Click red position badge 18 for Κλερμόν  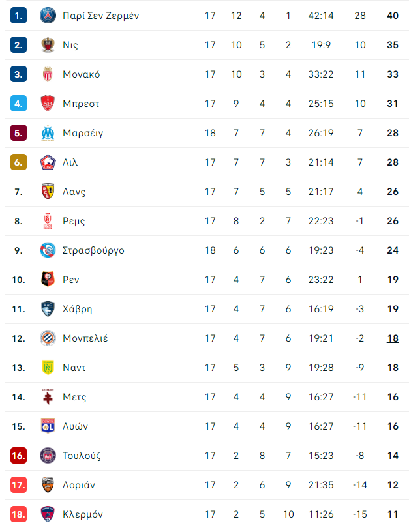coord(19,514)
